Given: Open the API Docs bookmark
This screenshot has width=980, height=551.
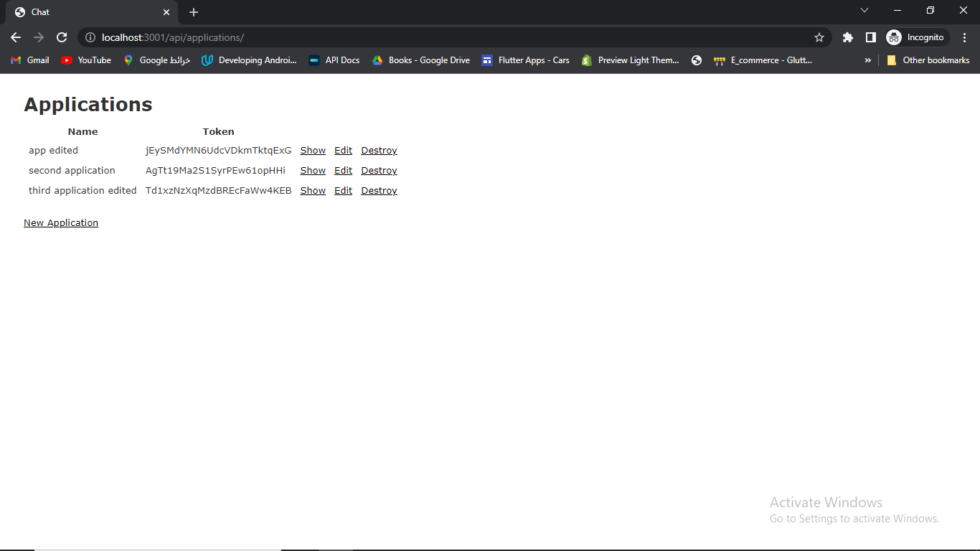Looking at the screenshot, I should 334,60.
